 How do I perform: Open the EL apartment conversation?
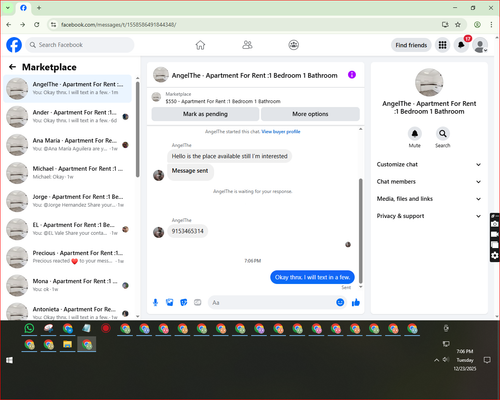pyautogui.click(x=68, y=229)
